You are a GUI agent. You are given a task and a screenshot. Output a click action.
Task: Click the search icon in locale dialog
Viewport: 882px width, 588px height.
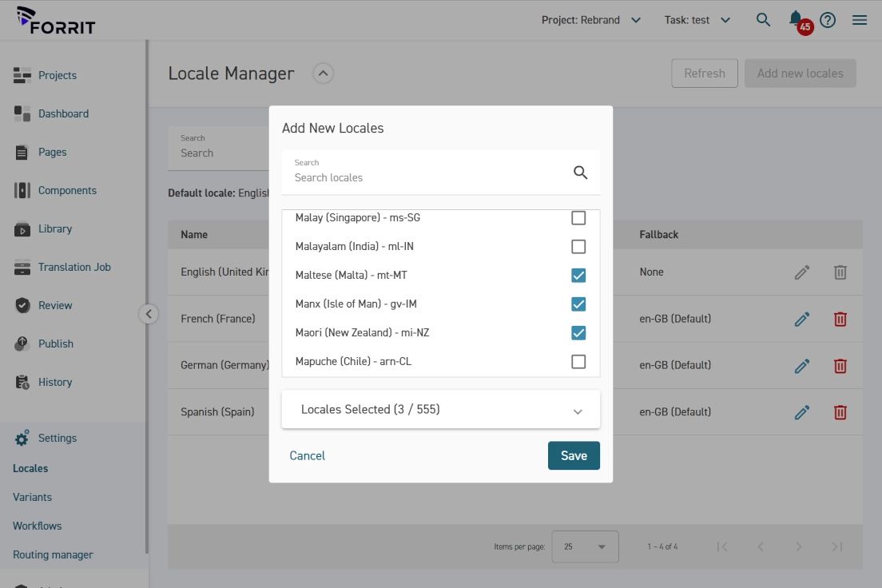click(x=581, y=173)
